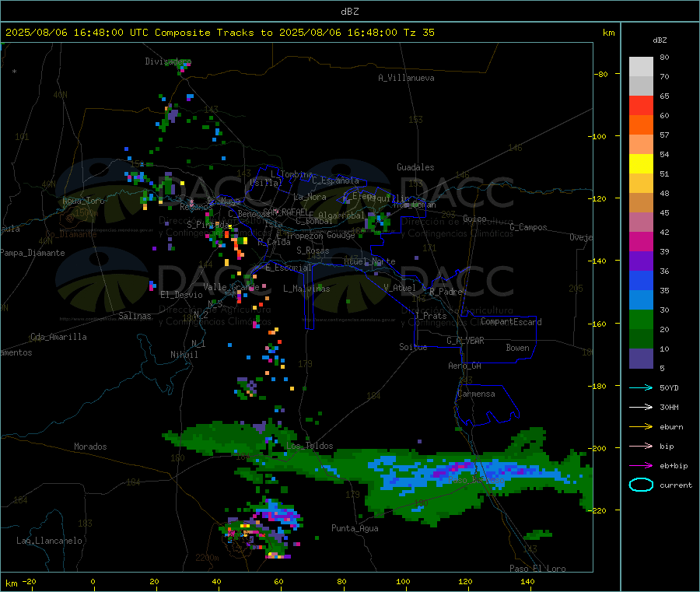Viewport: 700px width, 592px height.
Task: Click the 'A_Villanueva' map label
Action: click(406, 78)
